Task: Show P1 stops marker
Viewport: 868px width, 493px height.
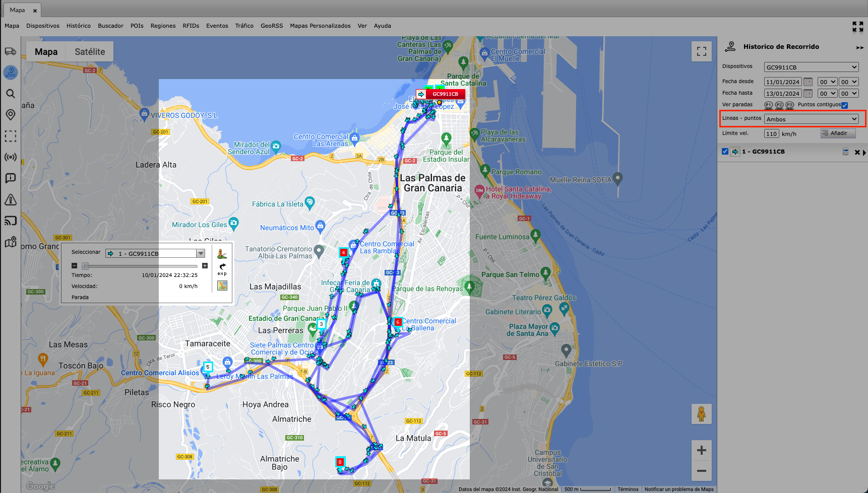Action: (768, 105)
